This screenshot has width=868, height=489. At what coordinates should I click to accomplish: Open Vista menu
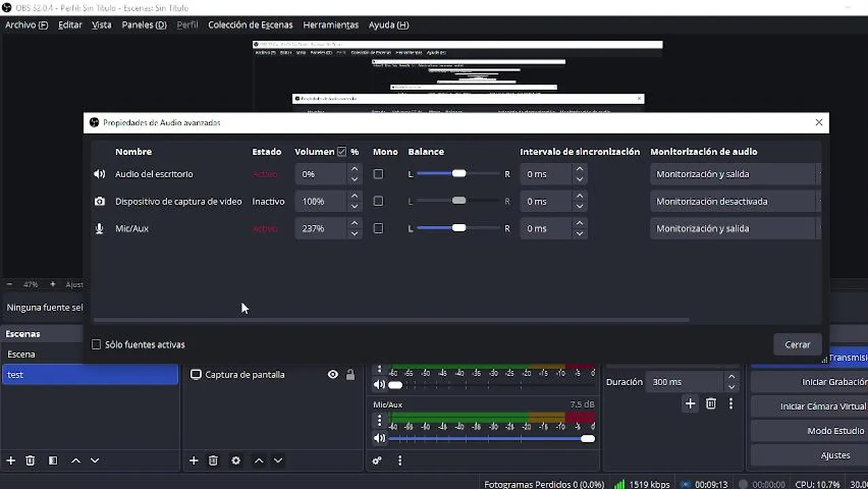point(101,24)
